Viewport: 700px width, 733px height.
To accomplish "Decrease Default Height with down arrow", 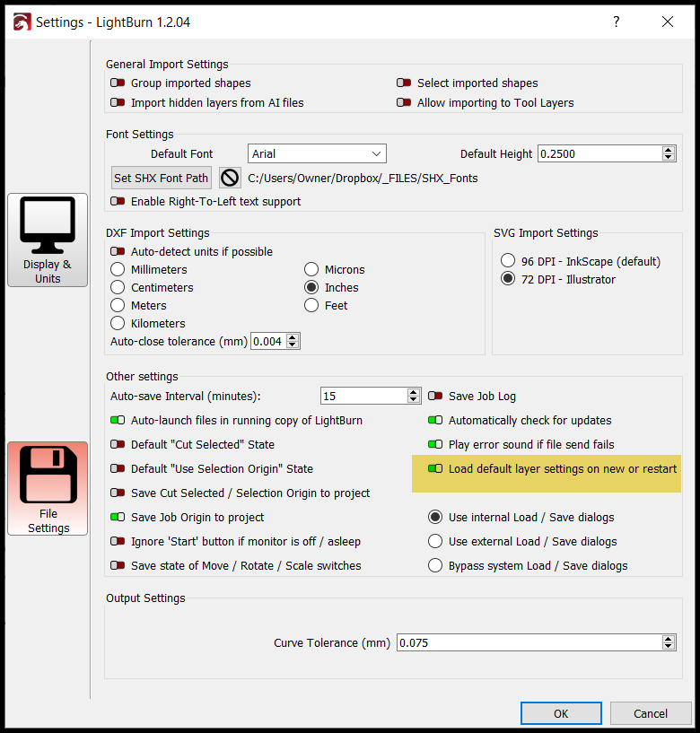I will point(669,157).
